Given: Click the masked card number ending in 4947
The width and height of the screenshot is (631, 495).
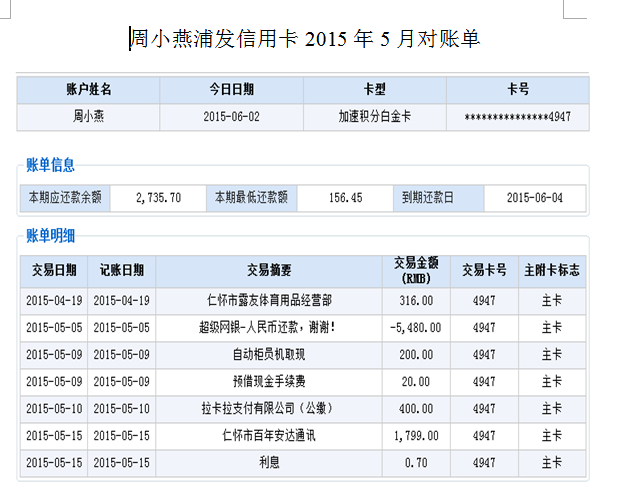Looking at the screenshot, I should click(517, 117).
